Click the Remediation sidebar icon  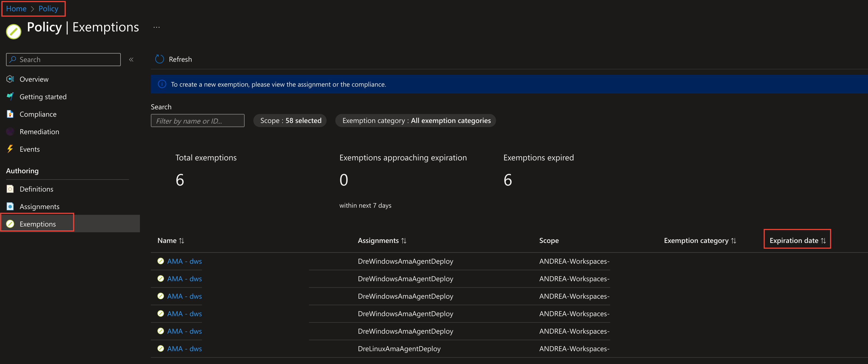click(10, 132)
